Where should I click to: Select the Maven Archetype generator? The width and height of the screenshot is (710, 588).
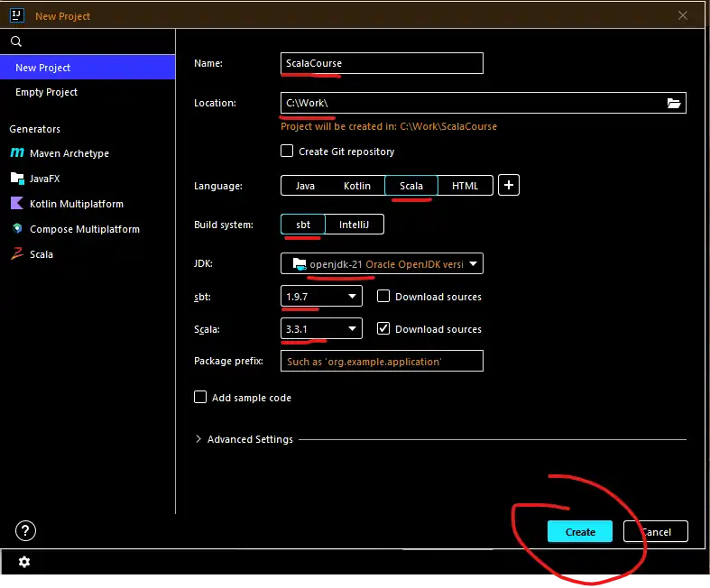point(69,153)
